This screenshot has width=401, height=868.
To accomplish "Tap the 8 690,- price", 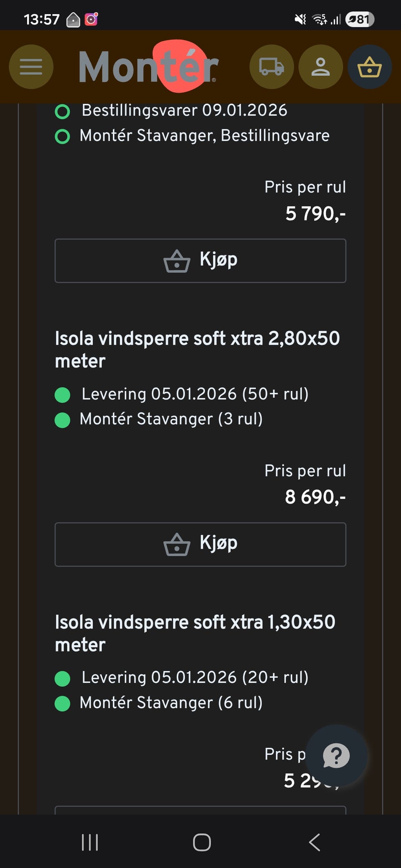I will click(315, 497).
